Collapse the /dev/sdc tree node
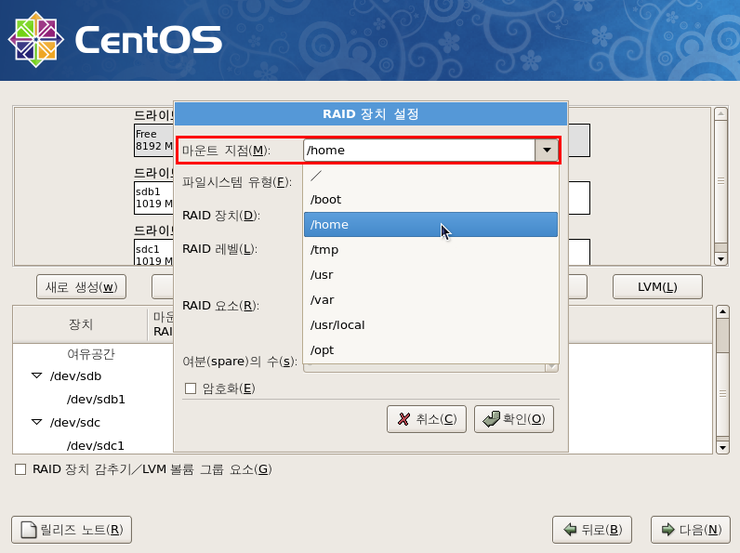The image size is (740, 553). pyautogui.click(x=38, y=422)
